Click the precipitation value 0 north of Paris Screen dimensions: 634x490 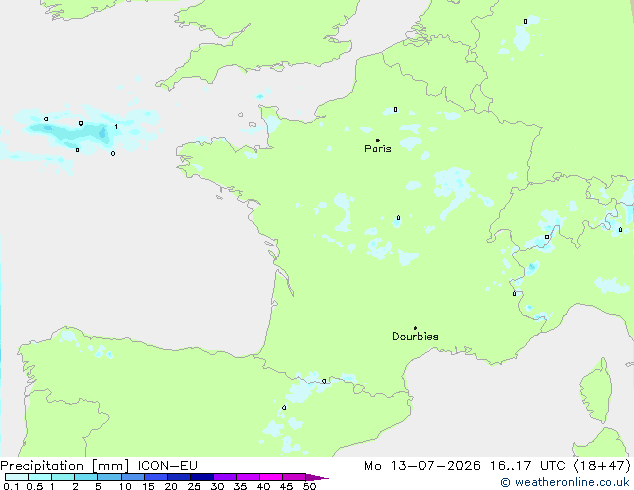(x=395, y=110)
